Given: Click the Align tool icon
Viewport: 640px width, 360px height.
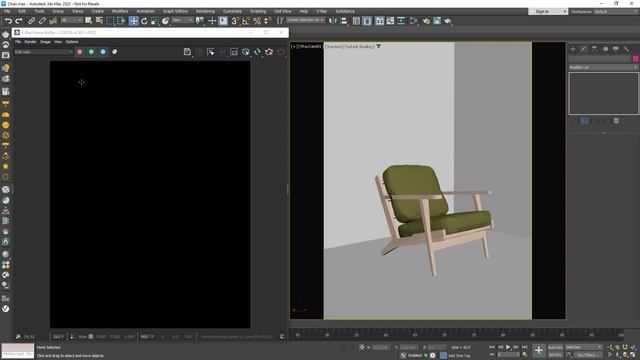Looking at the screenshot, I should click(344, 21).
